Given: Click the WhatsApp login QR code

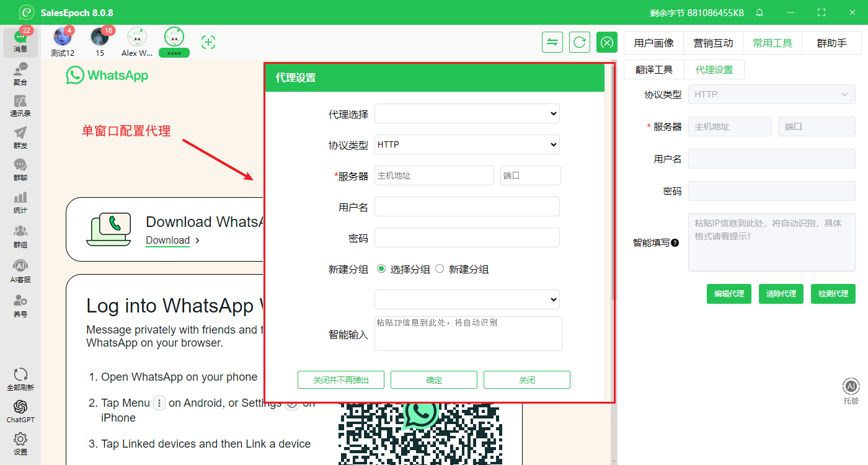Looking at the screenshot, I should (x=422, y=433).
